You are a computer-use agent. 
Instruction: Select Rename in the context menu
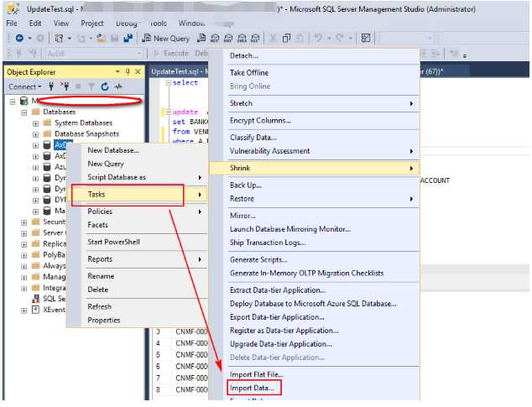[101, 276]
